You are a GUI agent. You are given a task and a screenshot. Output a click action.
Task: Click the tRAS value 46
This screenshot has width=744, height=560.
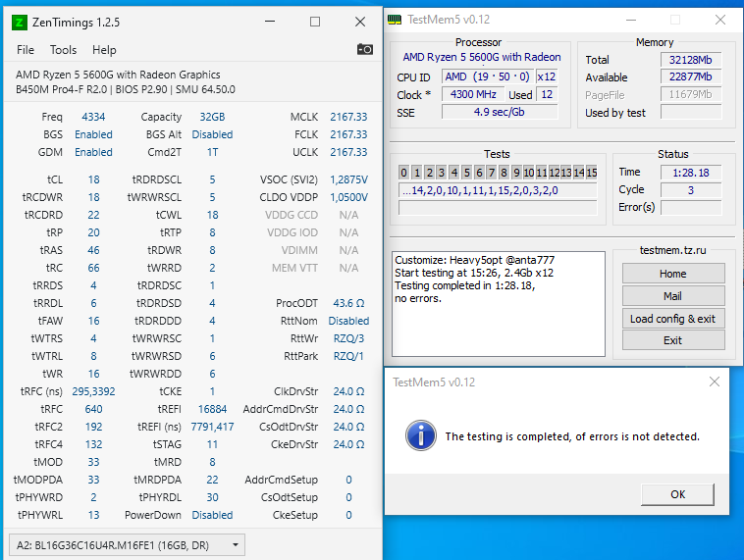pos(93,250)
